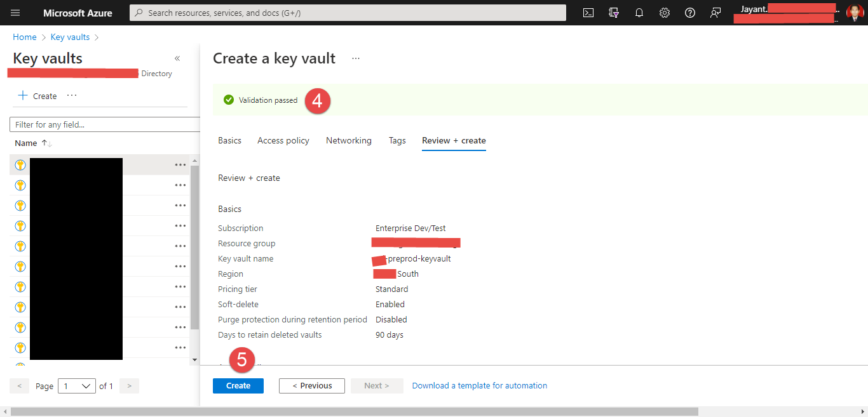This screenshot has width=868, height=417.
Task: Click the horizontal scrollbar at the bottom
Action: (355, 412)
